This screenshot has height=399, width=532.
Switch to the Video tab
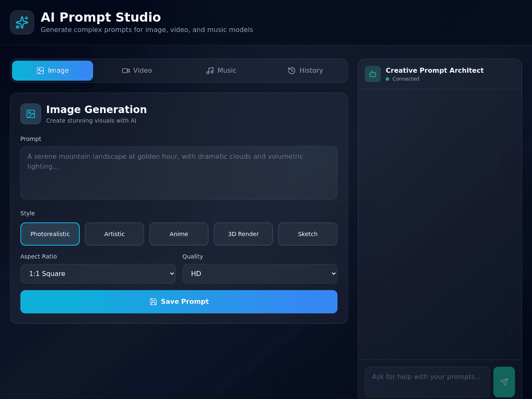click(x=137, y=71)
